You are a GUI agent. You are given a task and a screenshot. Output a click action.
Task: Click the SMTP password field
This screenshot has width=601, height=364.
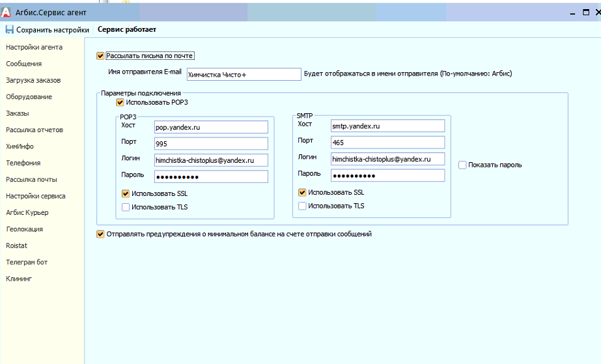388,175
